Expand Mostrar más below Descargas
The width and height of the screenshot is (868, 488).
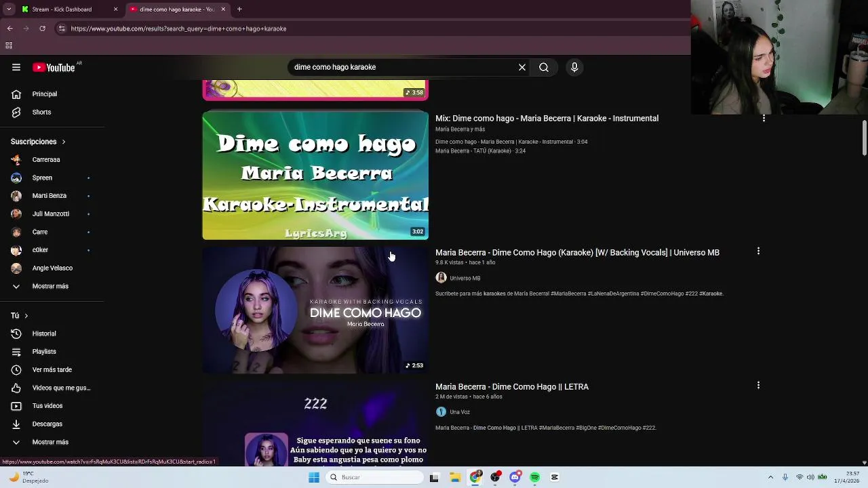[52, 442]
